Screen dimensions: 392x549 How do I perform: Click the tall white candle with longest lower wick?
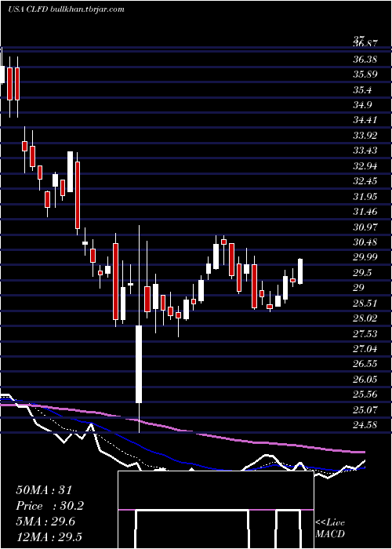pos(139,364)
